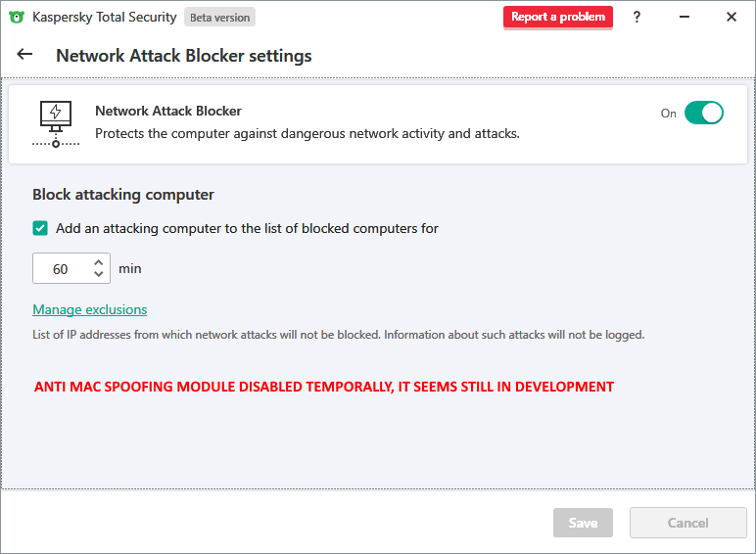Turn off the Network Attack Blocker switch
The width and height of the screenshot is (756, 554).
(x=703, y=113)
